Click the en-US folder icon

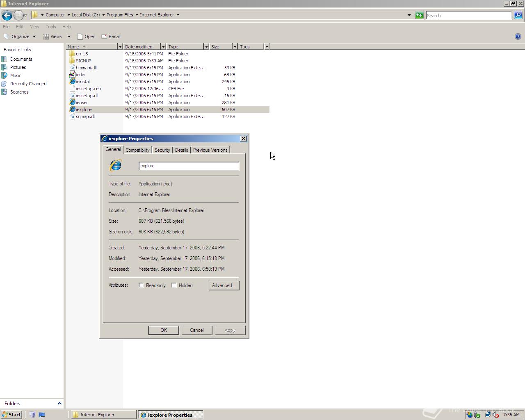coord(72,54)
